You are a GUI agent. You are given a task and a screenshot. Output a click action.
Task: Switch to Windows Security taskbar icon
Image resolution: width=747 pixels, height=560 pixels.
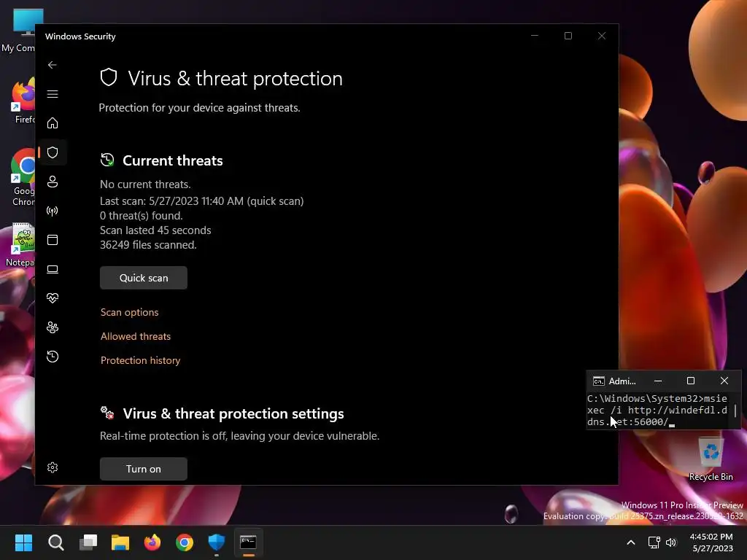tap(216, 542)
